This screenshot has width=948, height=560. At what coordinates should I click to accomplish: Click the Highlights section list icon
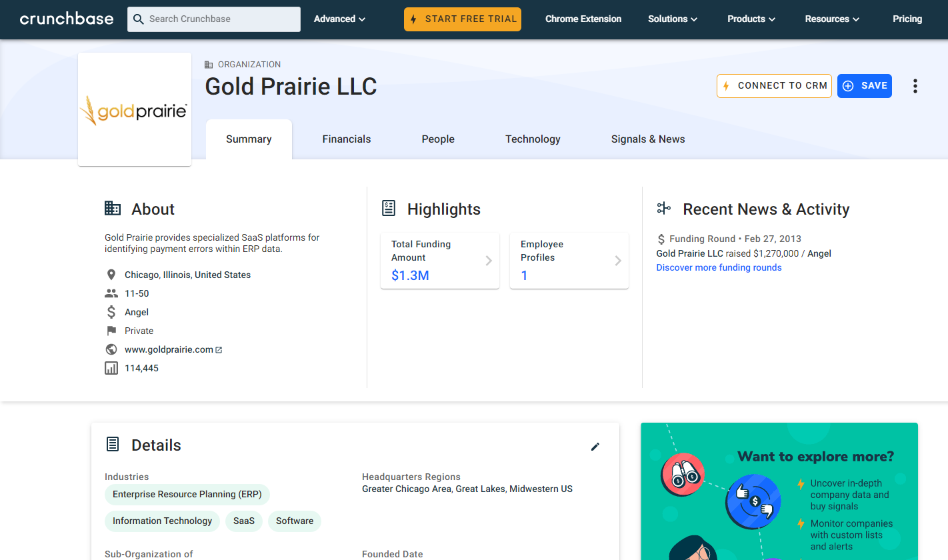click(389, 208)
